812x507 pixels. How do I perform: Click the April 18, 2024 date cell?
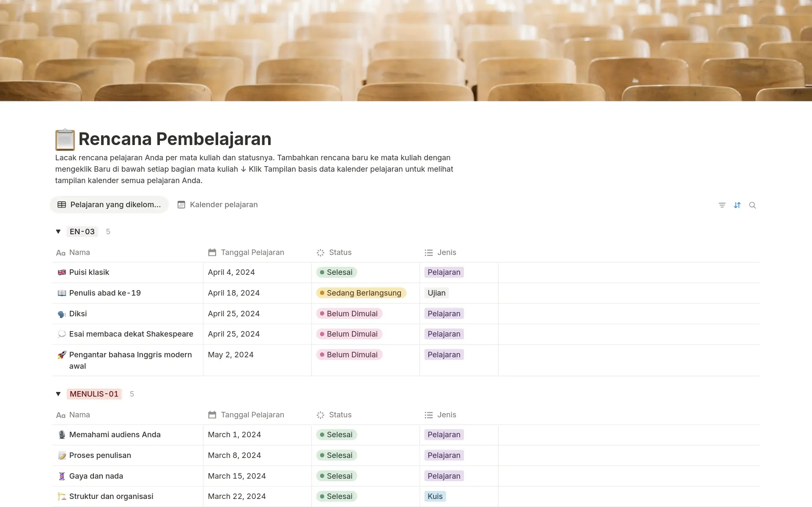[x=234, y=293]
